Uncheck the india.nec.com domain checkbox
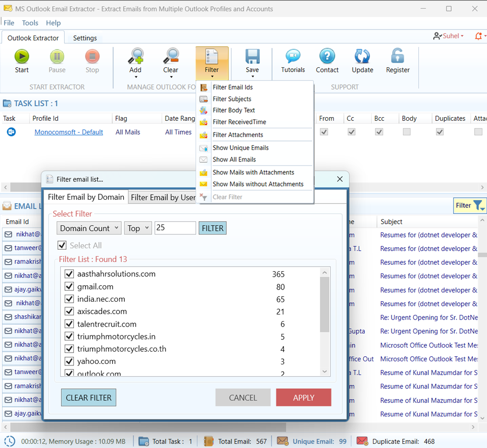Viewport: 487px width, 448px height. tap(69, 299)
